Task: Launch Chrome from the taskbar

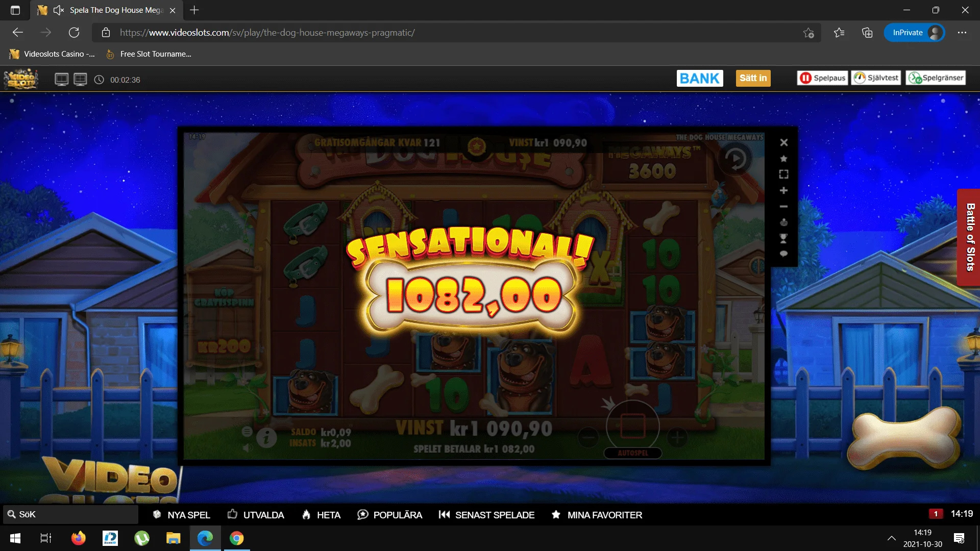Action: 236,538
